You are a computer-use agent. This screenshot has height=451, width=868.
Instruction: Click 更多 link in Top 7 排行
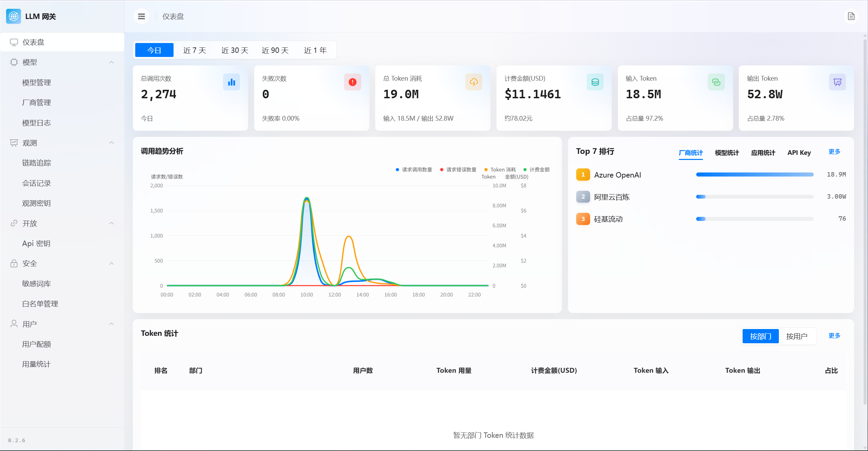[834, 151]
